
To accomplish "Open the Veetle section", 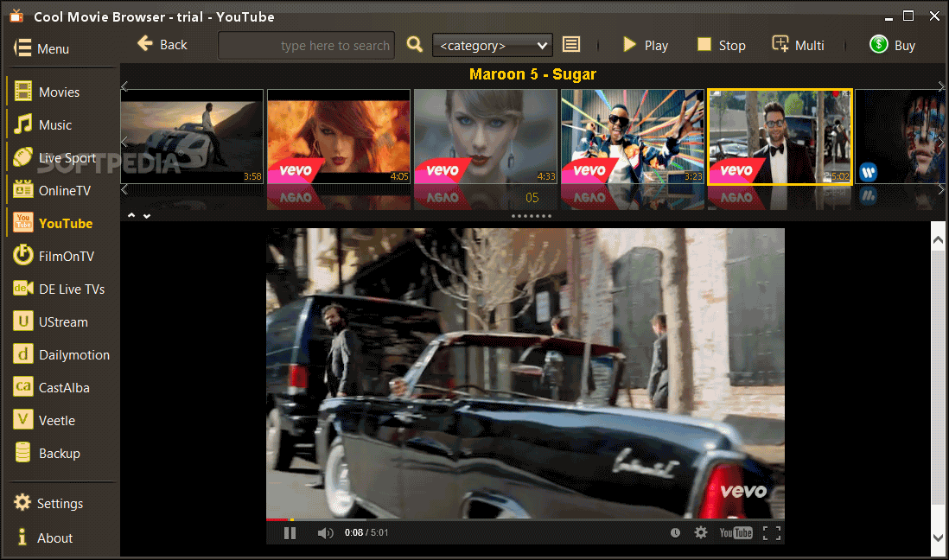I will tap(57, 420).
